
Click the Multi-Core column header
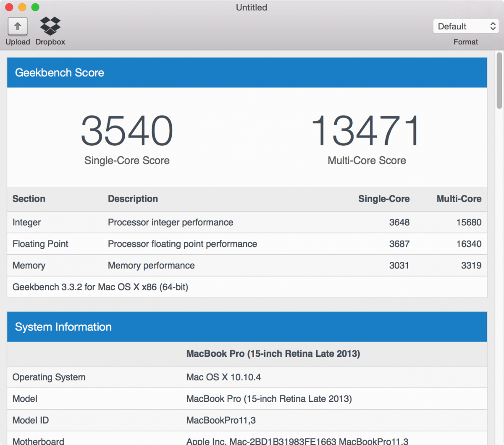tap(459, 199)
